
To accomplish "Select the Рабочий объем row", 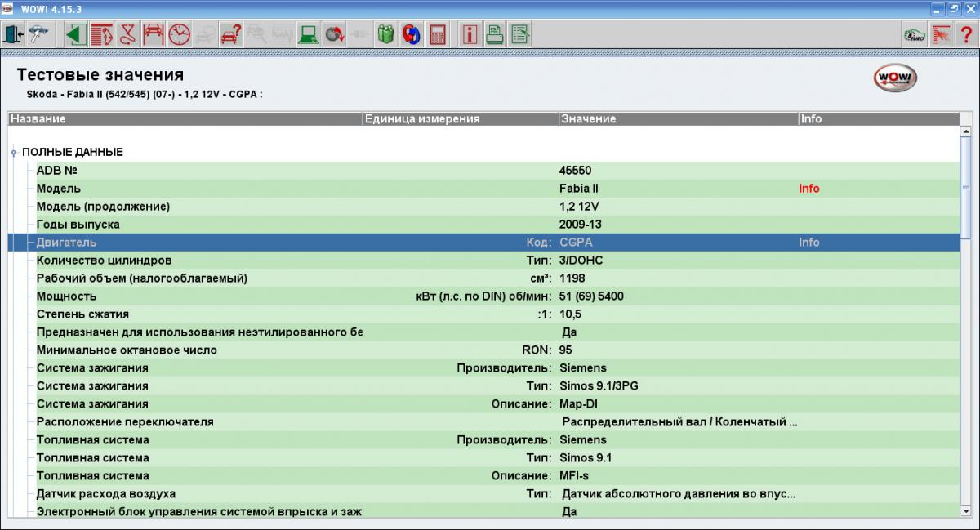I will [x=497, y=278].
